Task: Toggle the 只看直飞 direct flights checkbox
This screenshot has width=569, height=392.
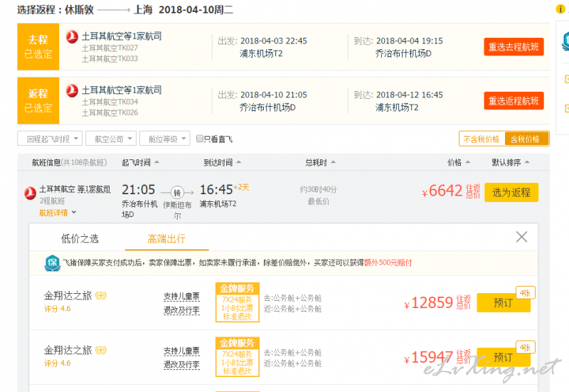Action: 199,139
